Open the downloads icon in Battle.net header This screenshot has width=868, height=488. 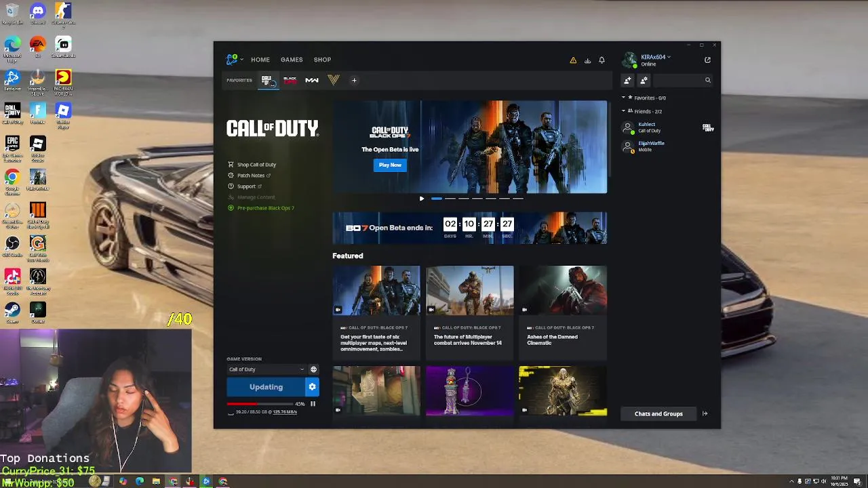click(x=587, y=60)
